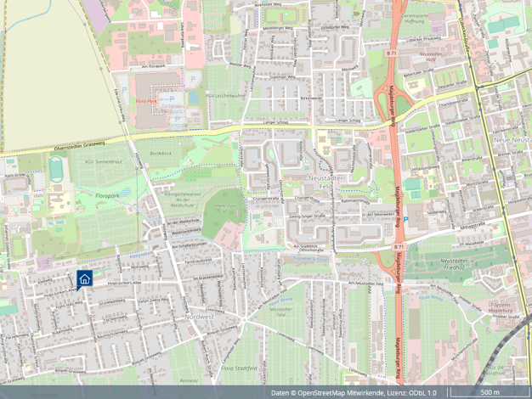This screenshot has height=399, width=532.
Task: Click the parking icon northeast of Flora Park
Action: [x=193, y=79]
